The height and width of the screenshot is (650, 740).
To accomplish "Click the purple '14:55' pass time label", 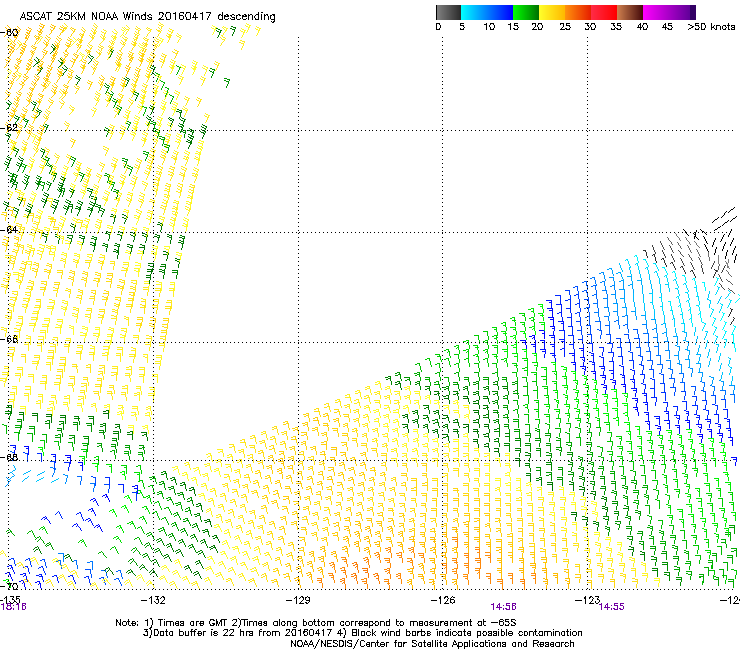I will [x=612, y=607].
